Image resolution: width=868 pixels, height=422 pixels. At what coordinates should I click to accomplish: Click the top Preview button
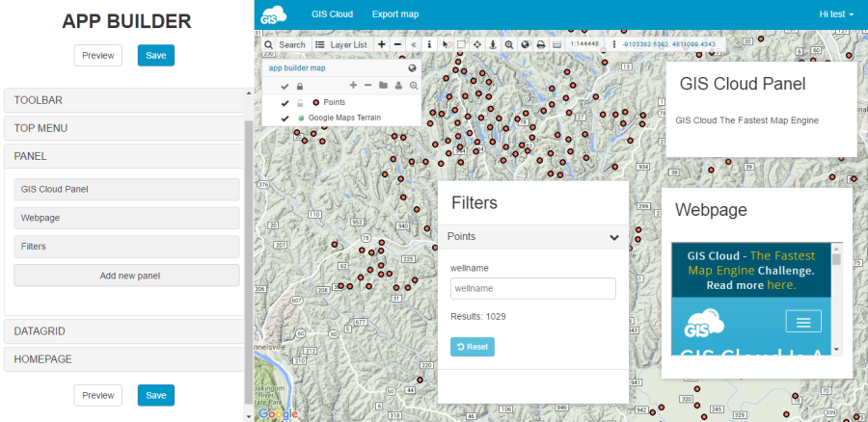(98, 55)
